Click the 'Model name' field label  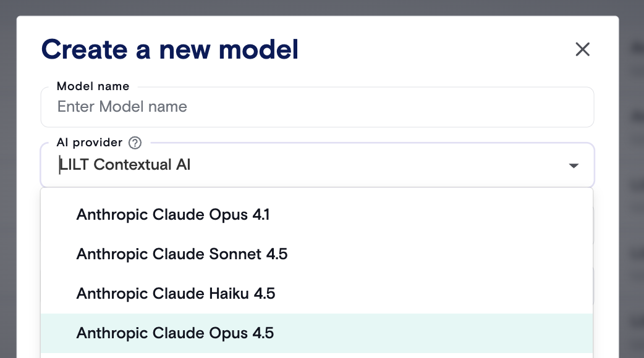(93, 86)
